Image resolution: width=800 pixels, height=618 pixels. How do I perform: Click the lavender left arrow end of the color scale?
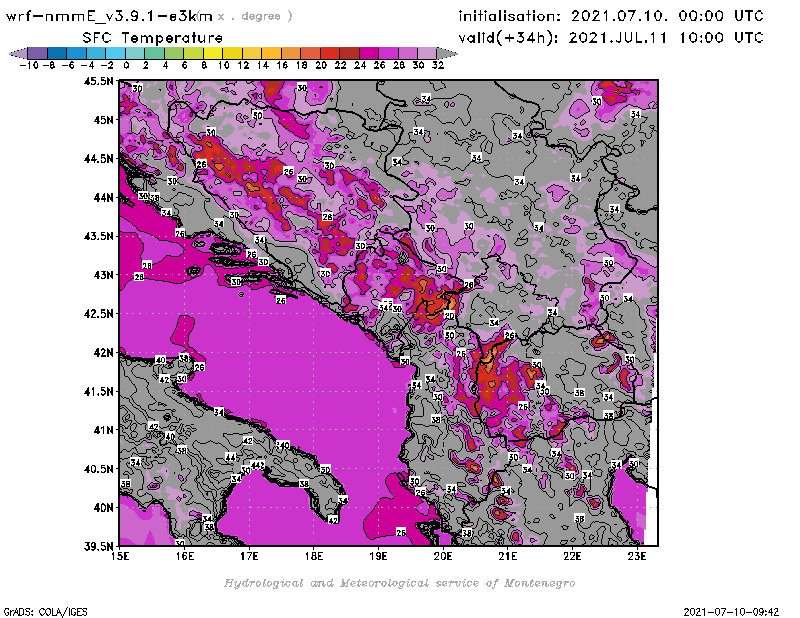19,53
